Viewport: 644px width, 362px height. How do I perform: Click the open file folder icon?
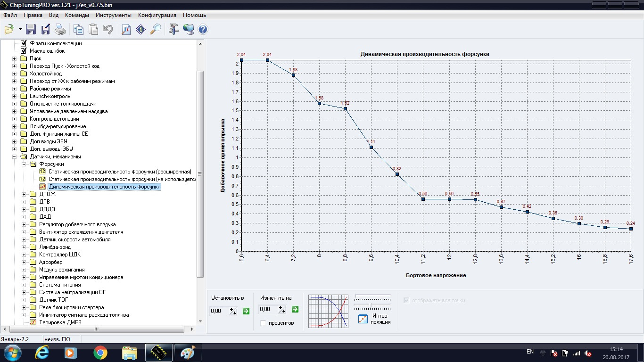click(x=9, y=30)
